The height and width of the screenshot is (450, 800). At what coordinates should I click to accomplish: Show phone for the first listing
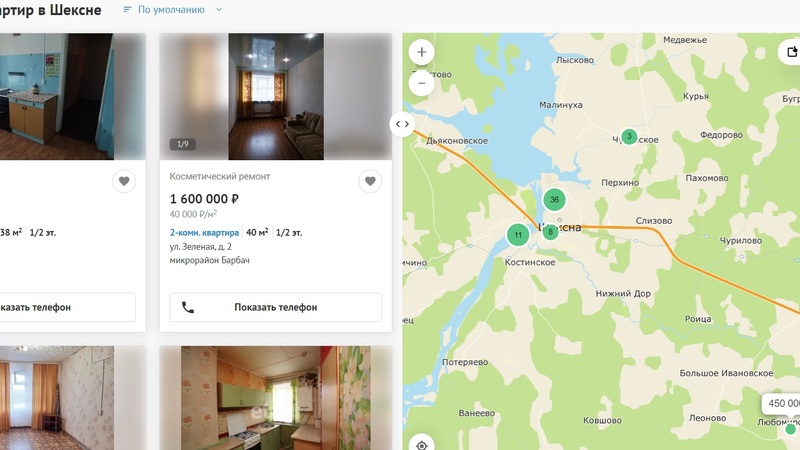point(66,307)
